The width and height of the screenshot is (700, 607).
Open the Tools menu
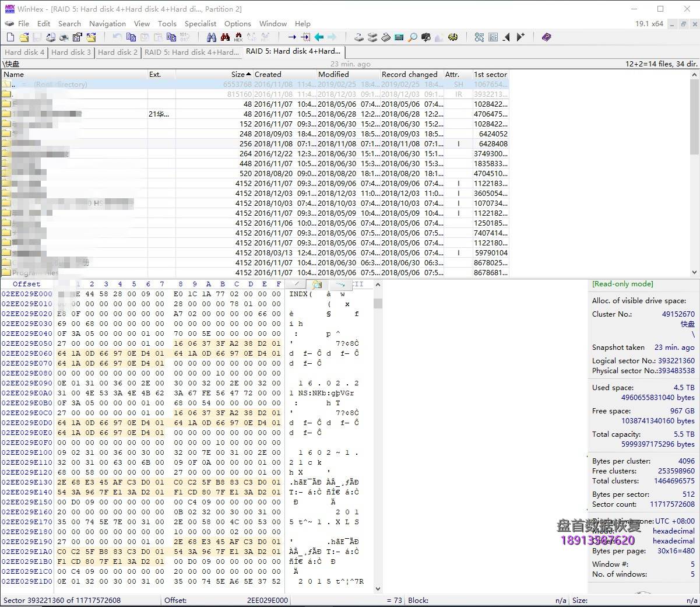coord(167,23)
